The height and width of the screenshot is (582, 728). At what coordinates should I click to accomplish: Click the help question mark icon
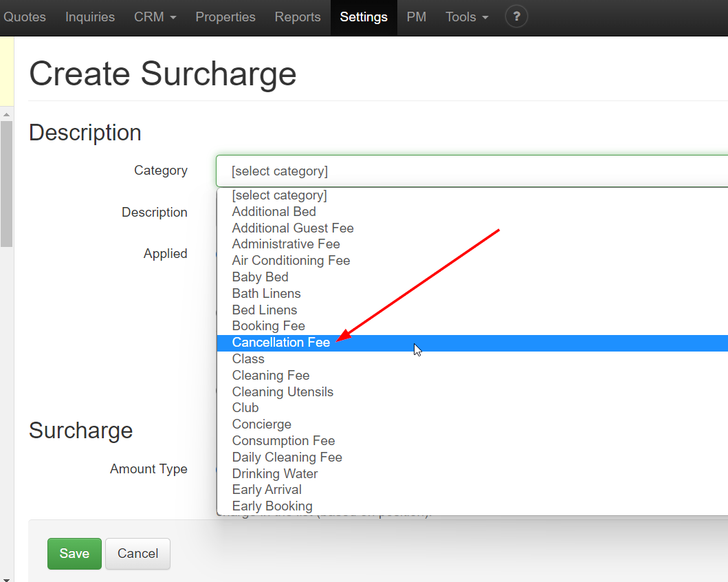tap(516, 17)
